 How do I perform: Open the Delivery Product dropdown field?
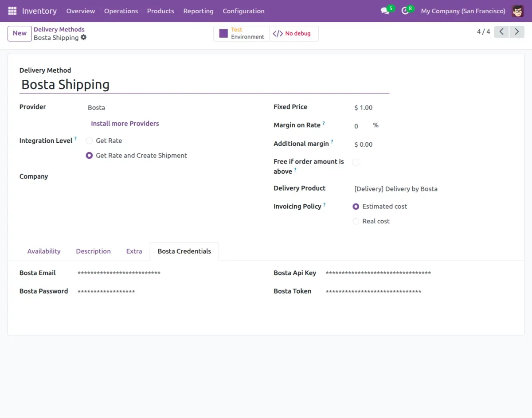(430, 189)
